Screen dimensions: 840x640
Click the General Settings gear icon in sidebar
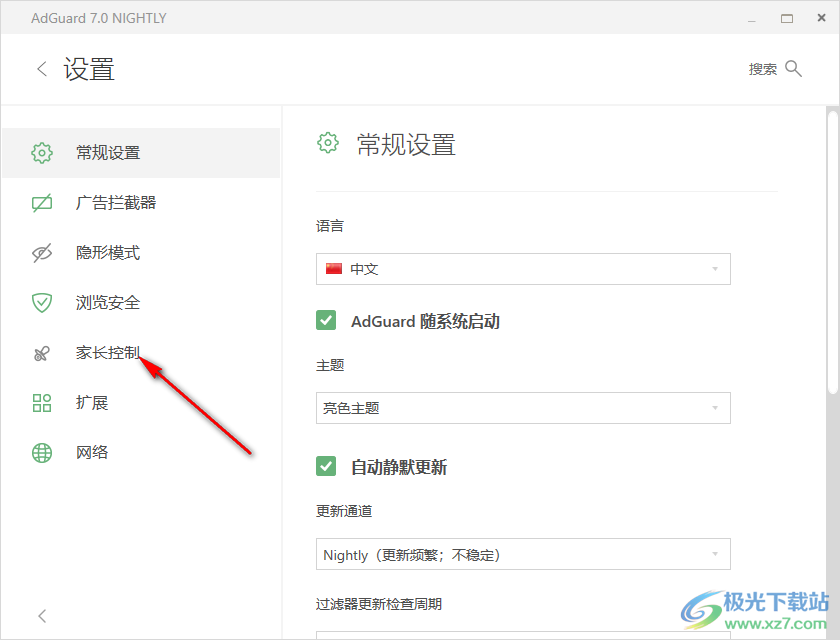coord(42,153)
